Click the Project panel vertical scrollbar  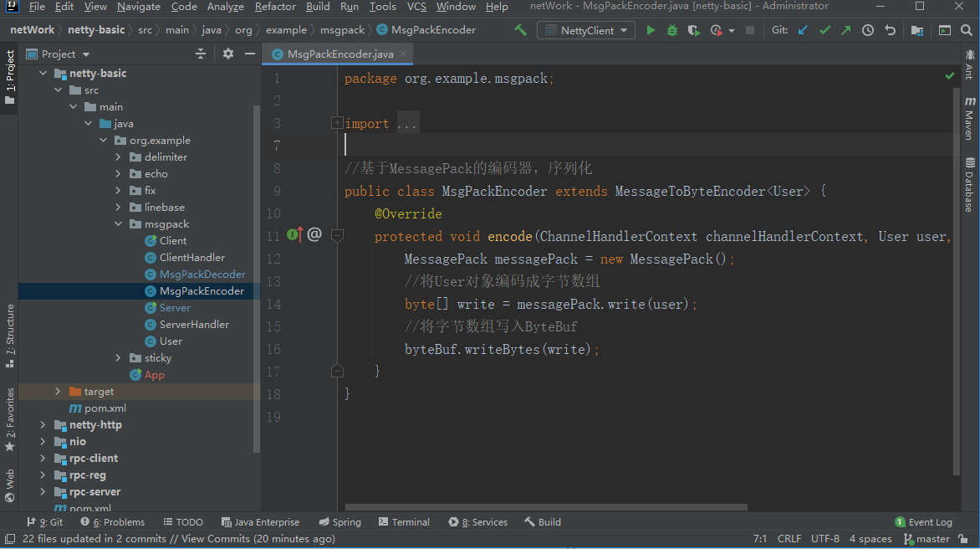256,278
